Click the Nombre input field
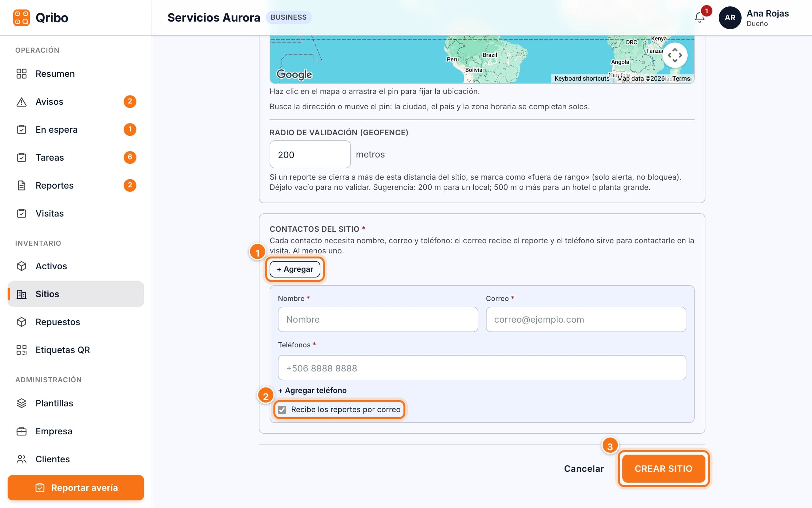This screenshot has width=812, height=508. [378, 319]
